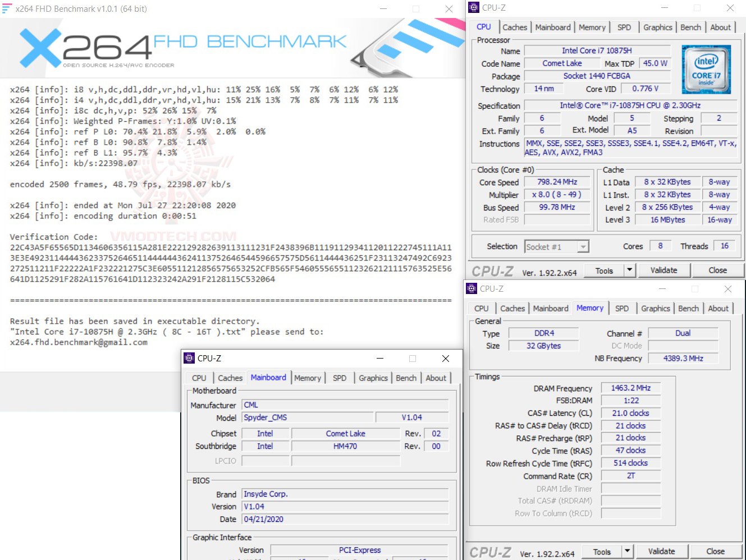Click the Code Name value "Comet Lake" in the CPU window

[562, 63]
